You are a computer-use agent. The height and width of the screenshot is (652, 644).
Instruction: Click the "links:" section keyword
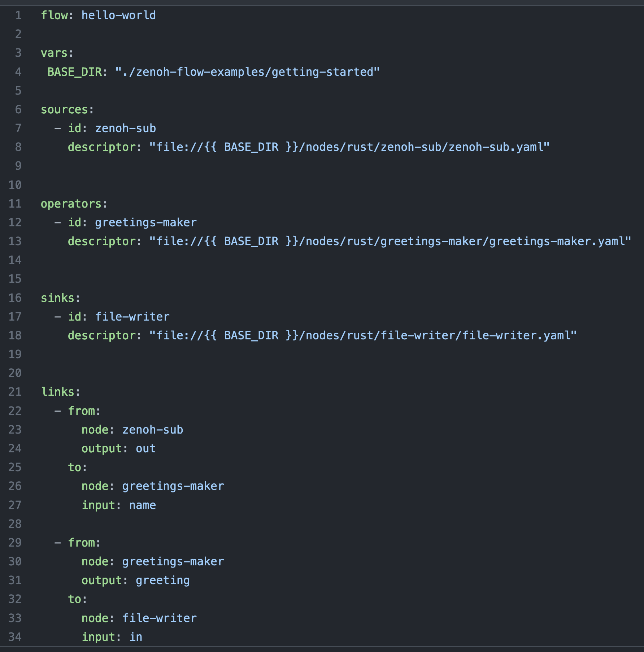60,391
